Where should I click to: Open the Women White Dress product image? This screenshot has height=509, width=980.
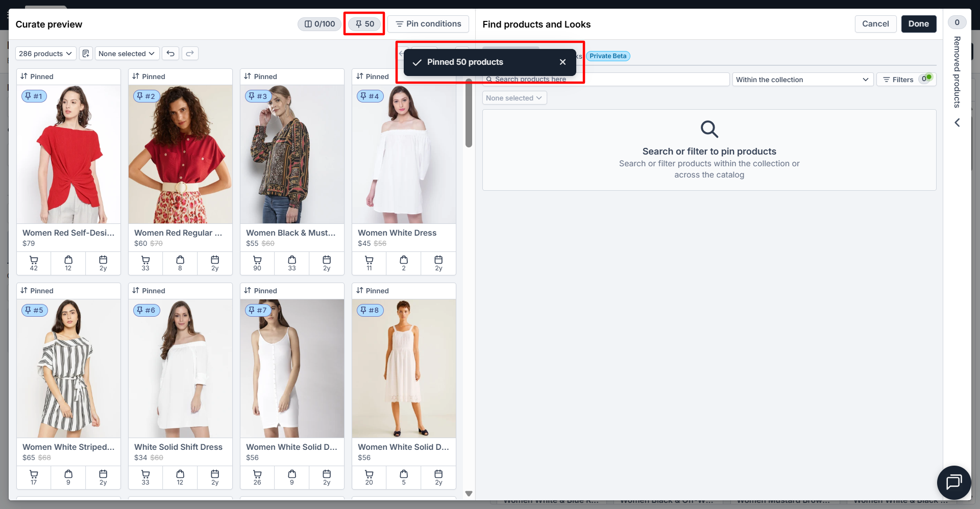(404, 154)
